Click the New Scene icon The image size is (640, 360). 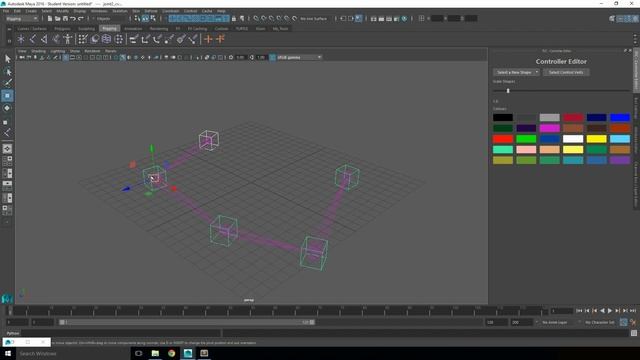click(x=50, y=18)
